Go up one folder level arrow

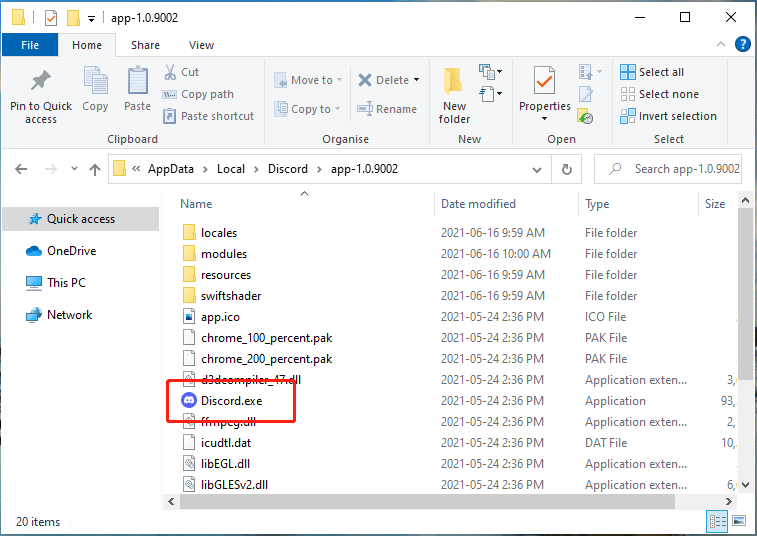click(x=95, y=169)
